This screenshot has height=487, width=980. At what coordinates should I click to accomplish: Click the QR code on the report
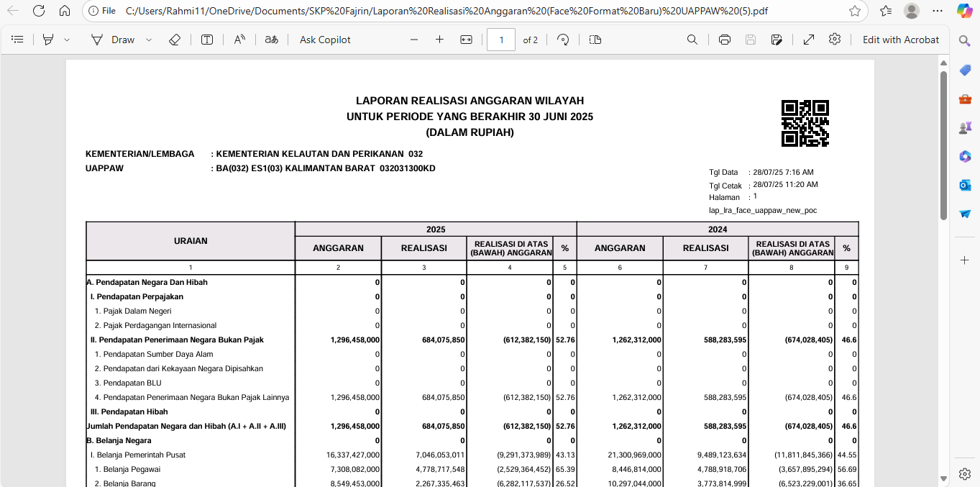[x=805, y=123]
